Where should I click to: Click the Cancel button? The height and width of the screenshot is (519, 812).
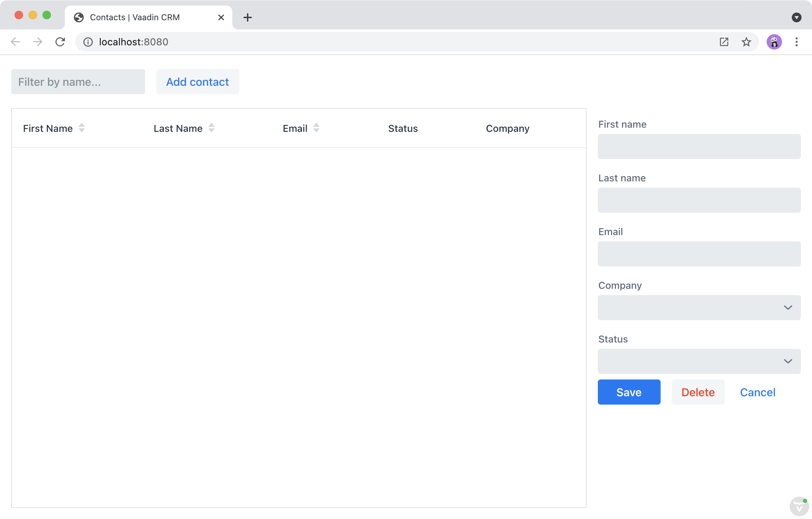coord(757,392)
